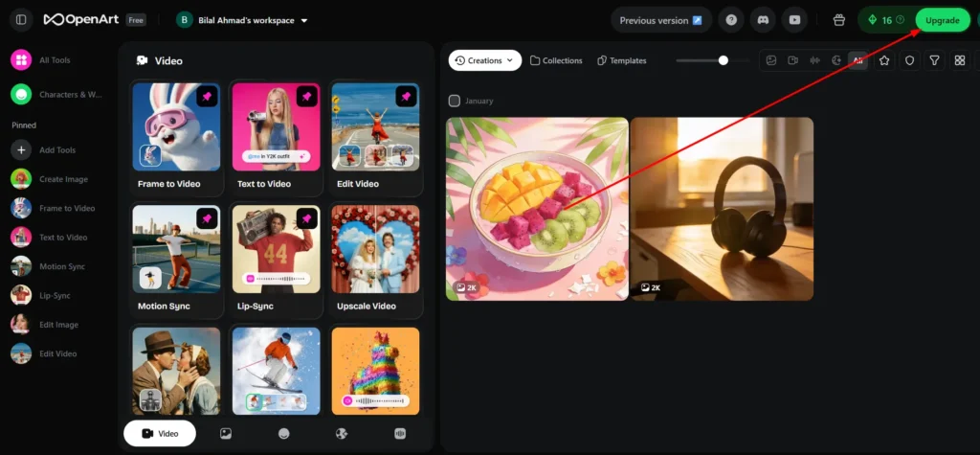Image resolution: width=980 pixels, height=455 pixels.
Task: Open the Creations dropdown
Action: [x=485, y=60]
